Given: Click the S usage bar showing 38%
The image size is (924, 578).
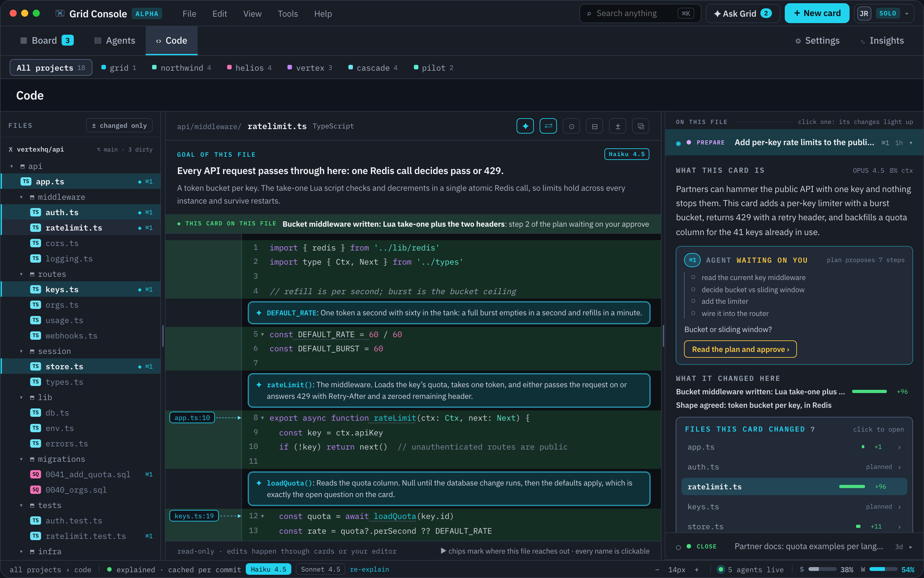Looking at the screenshot, I should [822, 569].
